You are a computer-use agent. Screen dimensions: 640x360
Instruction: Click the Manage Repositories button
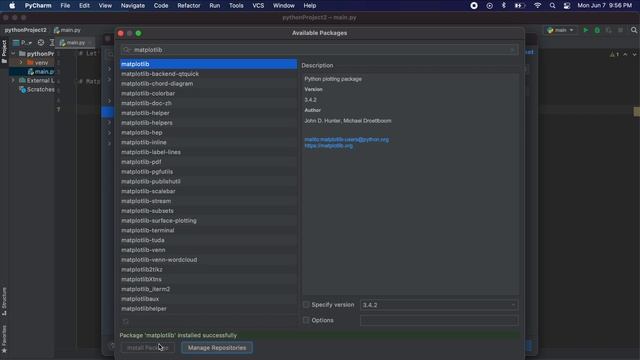click(217, 348)
